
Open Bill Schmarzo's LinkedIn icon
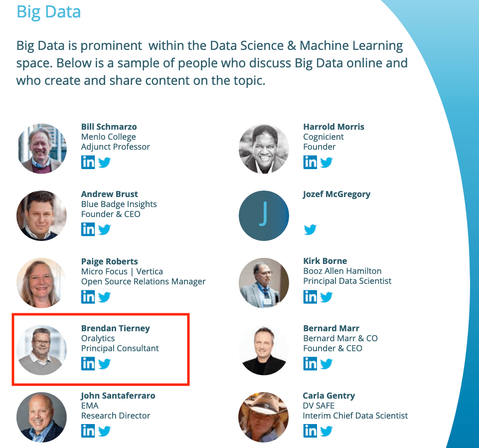click(88, 162)
